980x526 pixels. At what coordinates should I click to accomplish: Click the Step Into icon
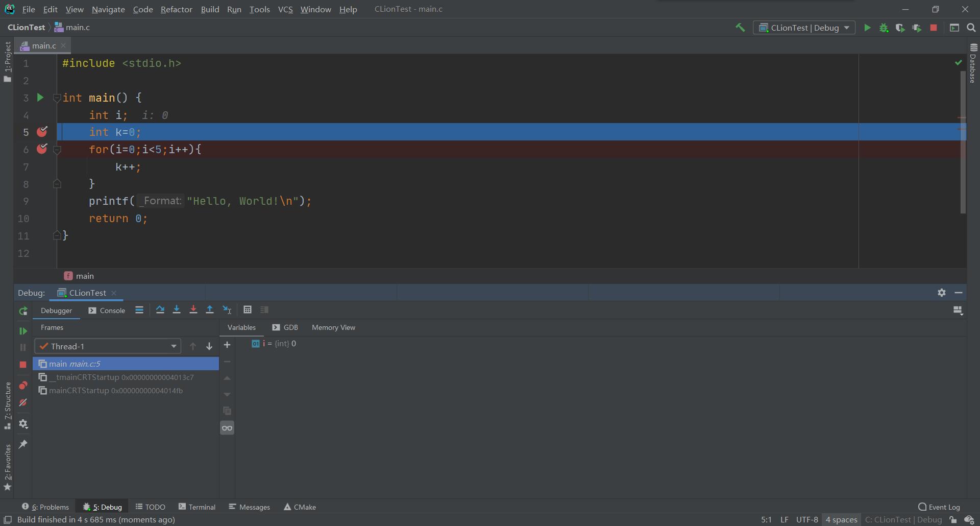[x=177, y=310]
